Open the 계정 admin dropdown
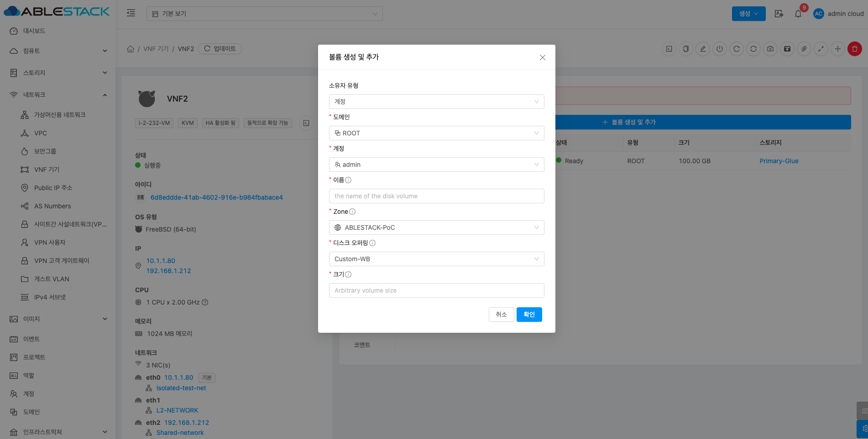This screenshot has width=868, height=439. tap(437, 165)
